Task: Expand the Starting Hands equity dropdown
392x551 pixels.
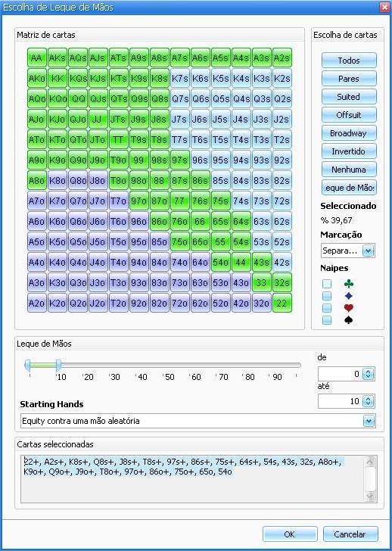Action: [369, 421]
